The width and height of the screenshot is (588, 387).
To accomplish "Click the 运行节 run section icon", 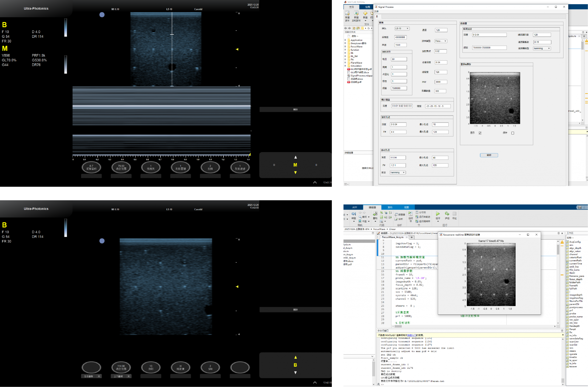I will (411, 214).
